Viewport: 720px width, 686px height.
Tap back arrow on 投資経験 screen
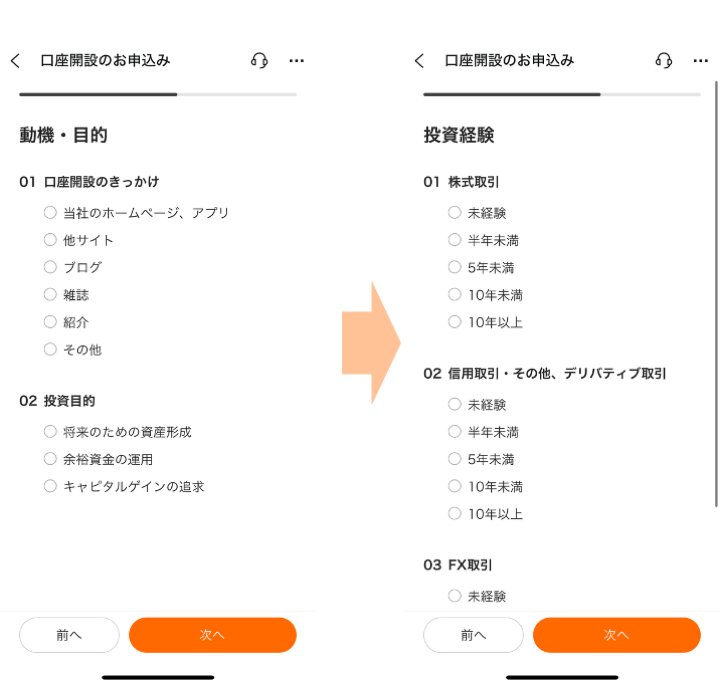coord(419,61)
